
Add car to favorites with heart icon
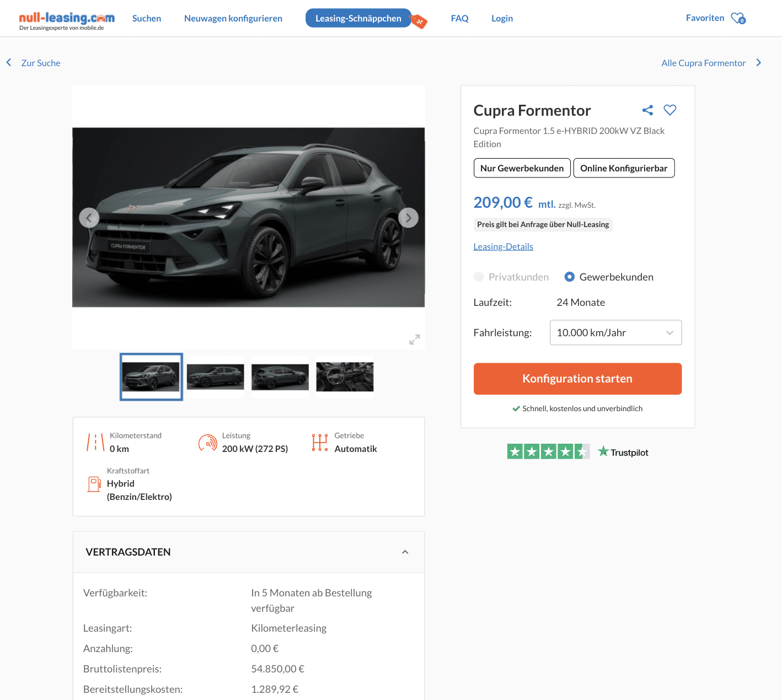click(x=669, y=110)
